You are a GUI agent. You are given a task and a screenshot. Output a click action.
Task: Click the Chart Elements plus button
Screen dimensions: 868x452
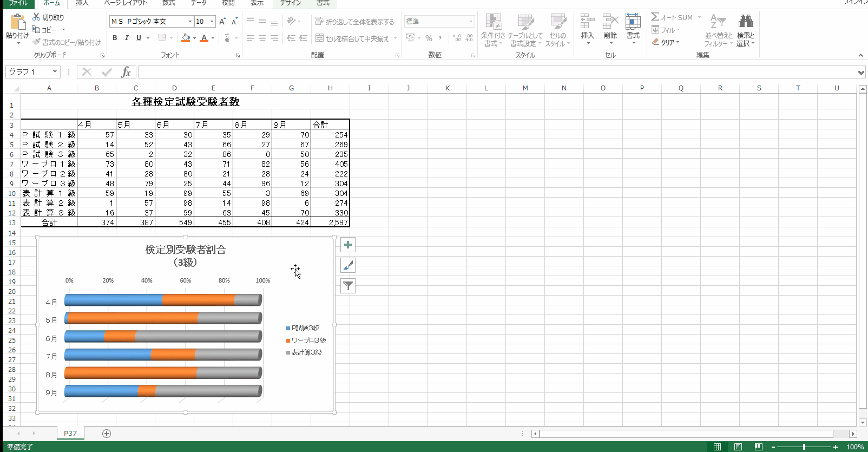(x=348, y=245)
